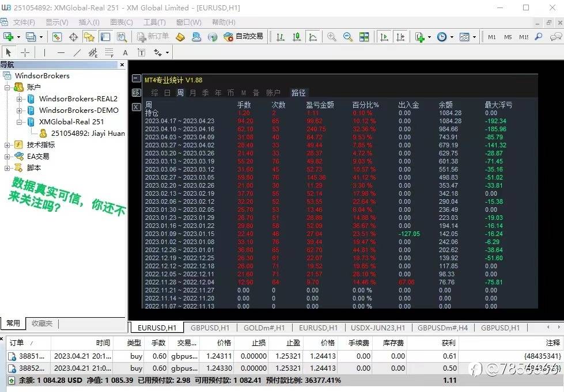Viewport: 564px width, 392px height.
Task: Toggle the Terminal window toolbar icon
Action: tap(105, 37)
